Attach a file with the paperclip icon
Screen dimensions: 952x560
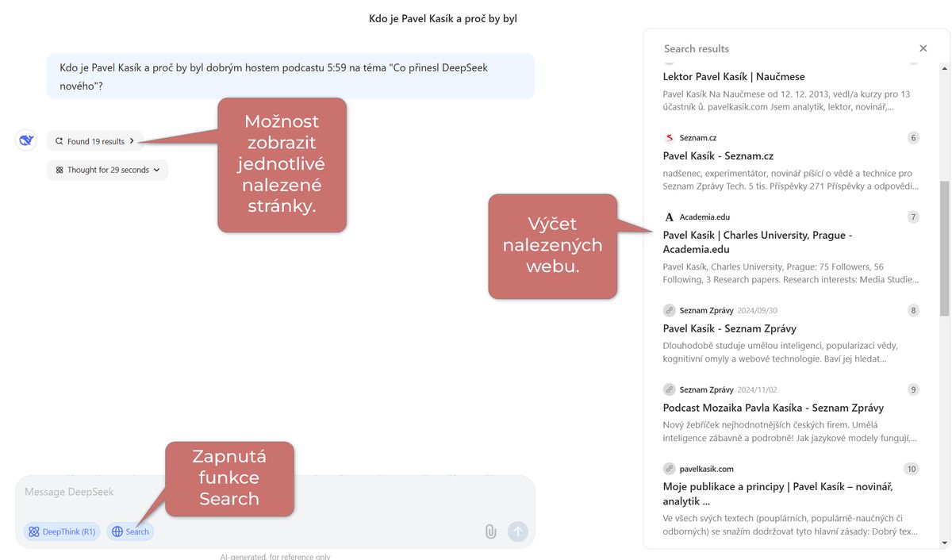coord(491,531)
